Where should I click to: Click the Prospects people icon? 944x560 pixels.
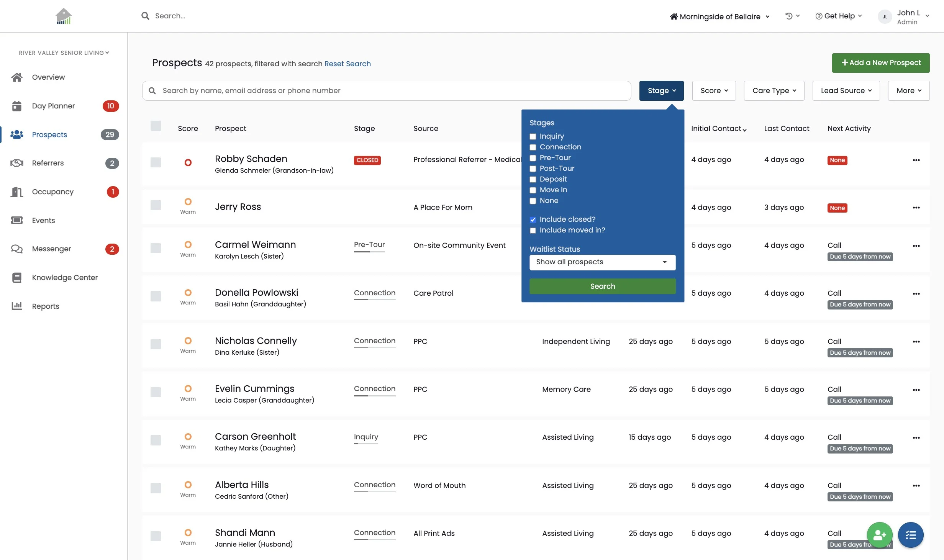[17, 134]
